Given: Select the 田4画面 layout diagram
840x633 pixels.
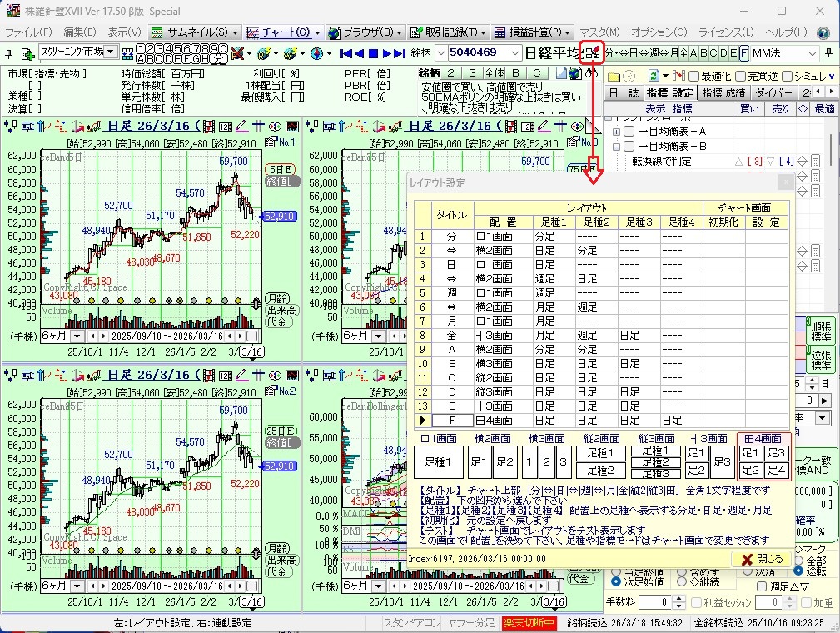Looking at the screenshot, I should pyautogui.click(x=763, y=461).
